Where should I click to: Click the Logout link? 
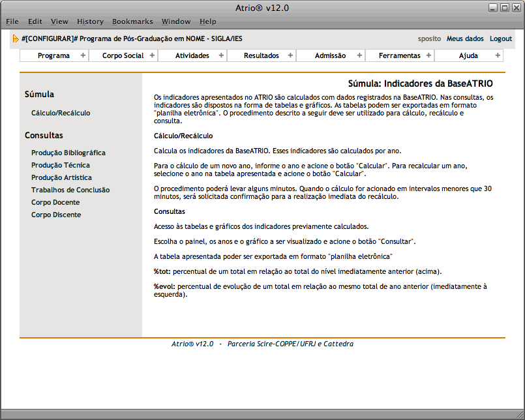[x=501, y=39]
